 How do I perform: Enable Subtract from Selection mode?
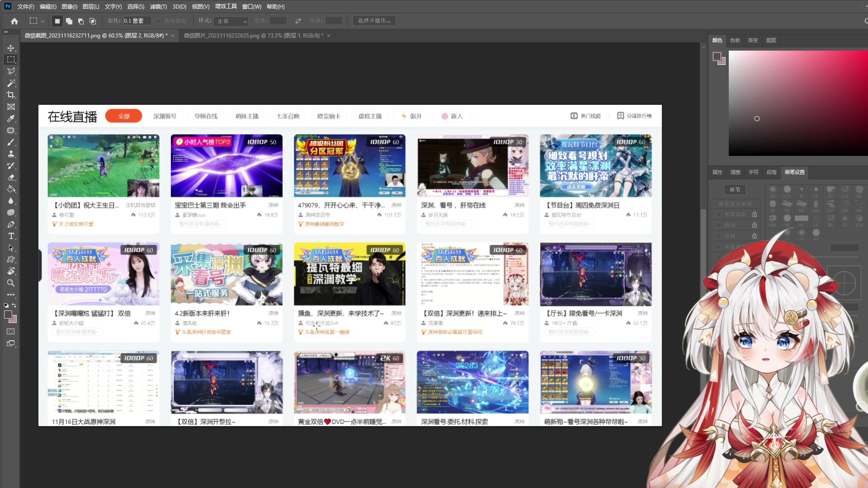pos(80,21)
